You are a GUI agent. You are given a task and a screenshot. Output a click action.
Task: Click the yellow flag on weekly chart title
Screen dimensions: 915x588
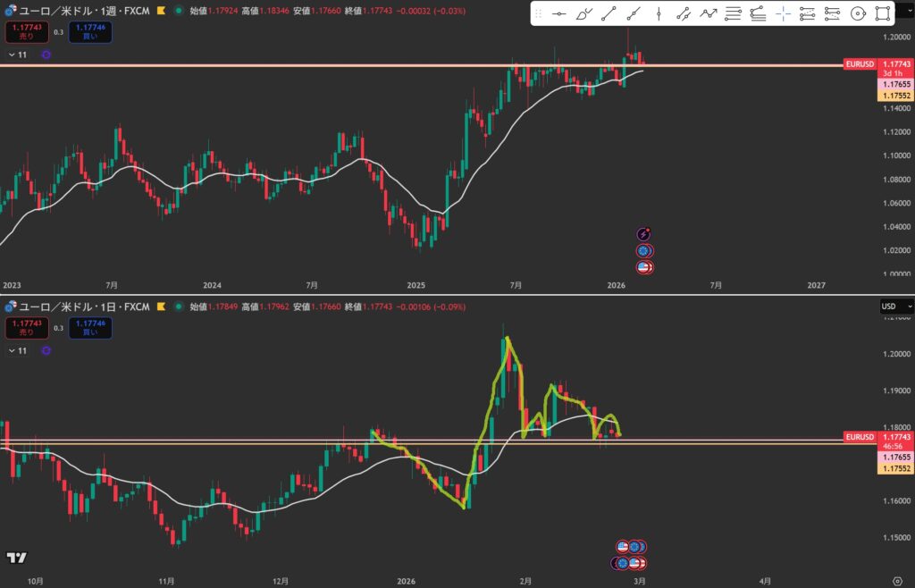click(159, 11)
